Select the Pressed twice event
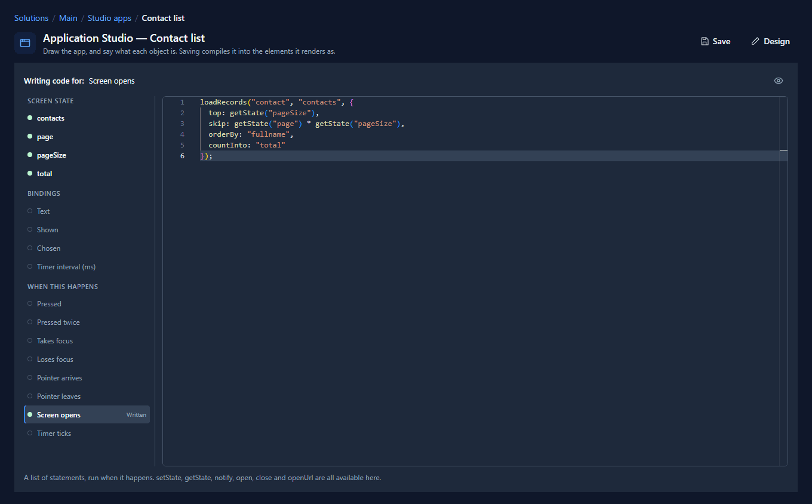The width and height of the screenshot is (812, 504). pos(87,322)
